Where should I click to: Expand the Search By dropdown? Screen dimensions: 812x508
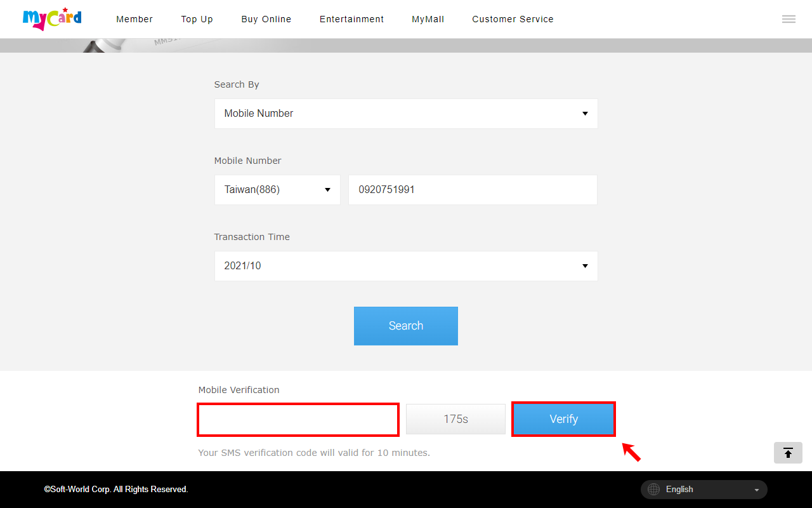(x=406, y=114)
